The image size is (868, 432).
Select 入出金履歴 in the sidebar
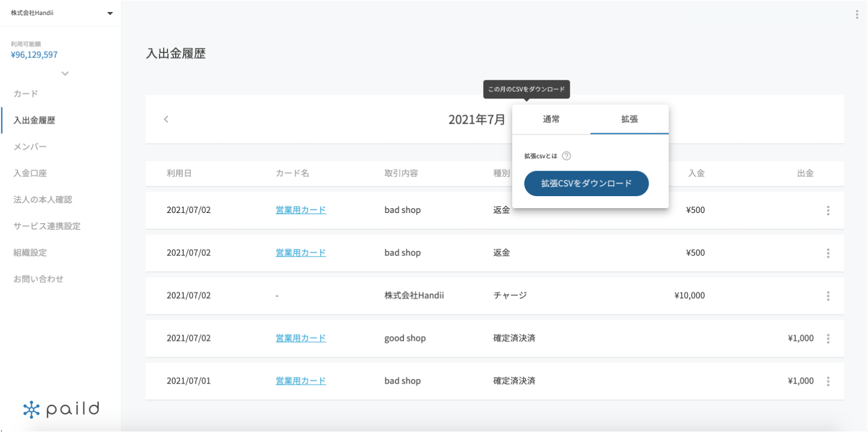34,120
